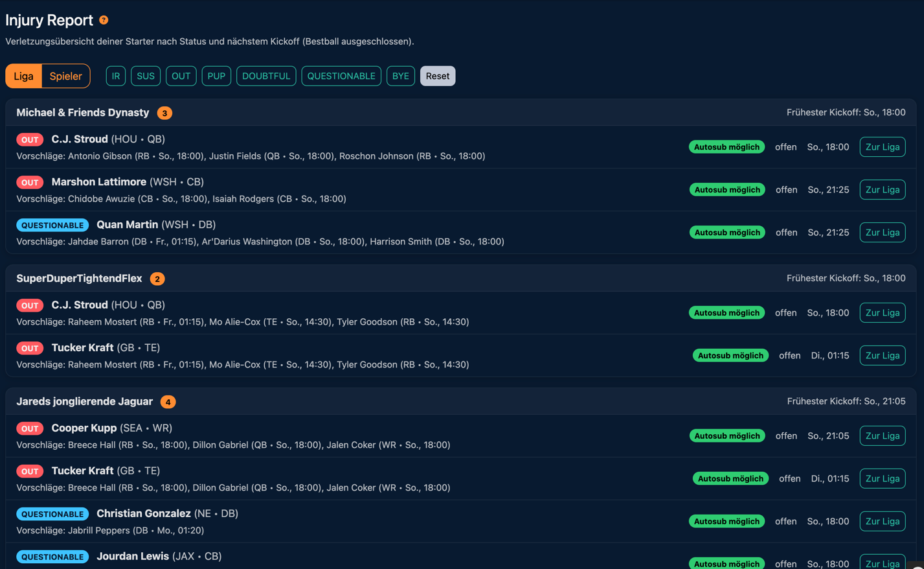The image size is (924, 569).
Task: Toggle the SUS status filter
Action: click(x=146, y=76)
